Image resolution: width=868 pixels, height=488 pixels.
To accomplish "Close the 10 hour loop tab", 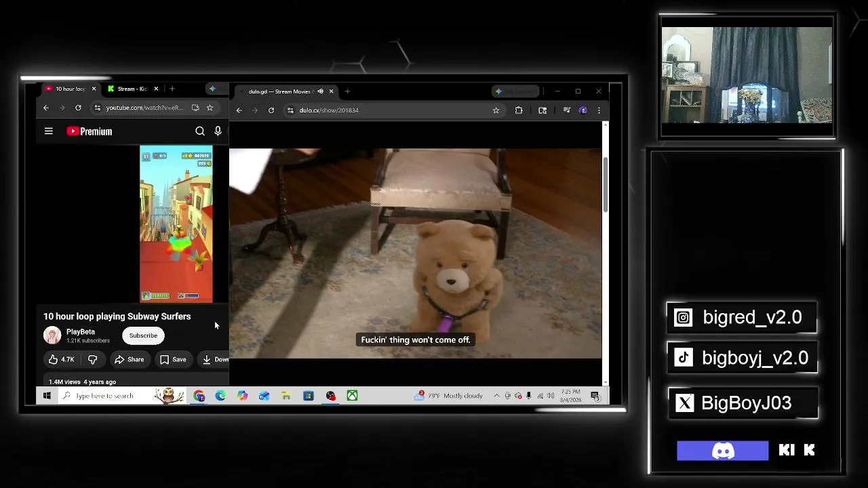I will (x=94, y=89).
